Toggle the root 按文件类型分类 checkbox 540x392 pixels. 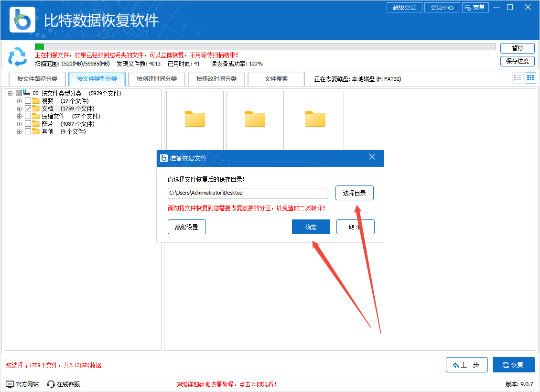point(19,93)
